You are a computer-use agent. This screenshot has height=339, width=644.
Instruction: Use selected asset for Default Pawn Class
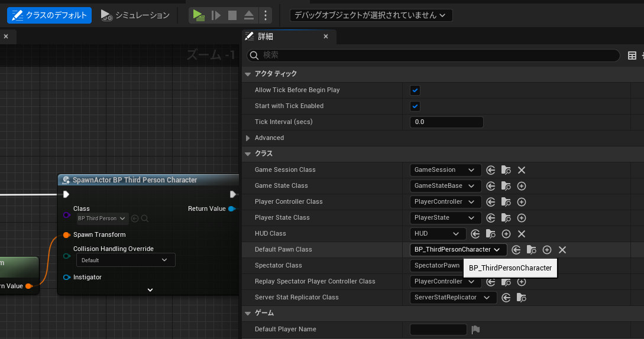[x=516, y=250]
